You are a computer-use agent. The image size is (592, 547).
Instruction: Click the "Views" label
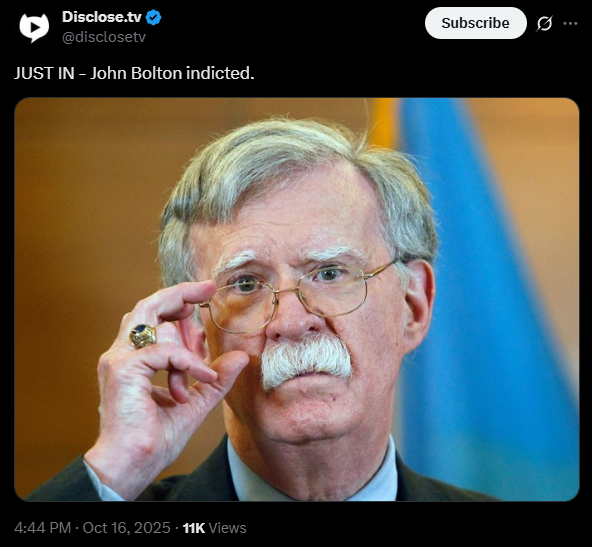click(x=227, y=528)
